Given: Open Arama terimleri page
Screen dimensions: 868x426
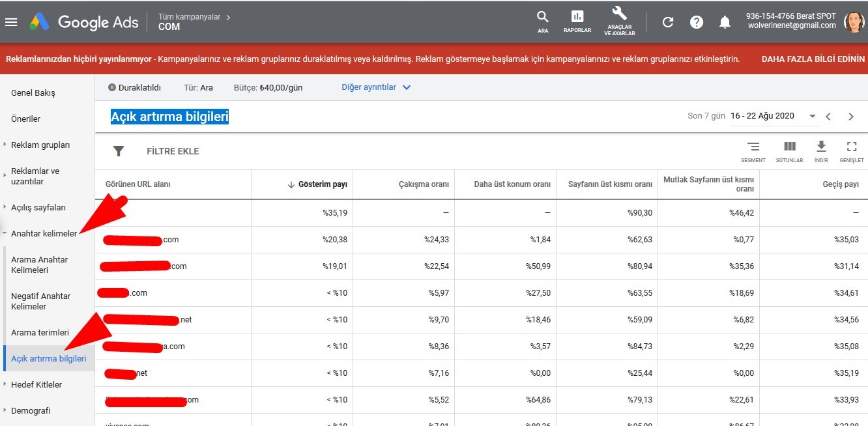Looking at the screenshot, I should point(40,332).
